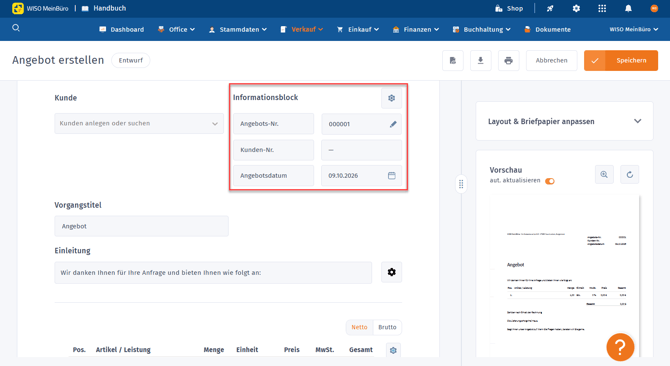Open the apps grid icon
This screenshot has width=670, height=366.
click(602, 8)
